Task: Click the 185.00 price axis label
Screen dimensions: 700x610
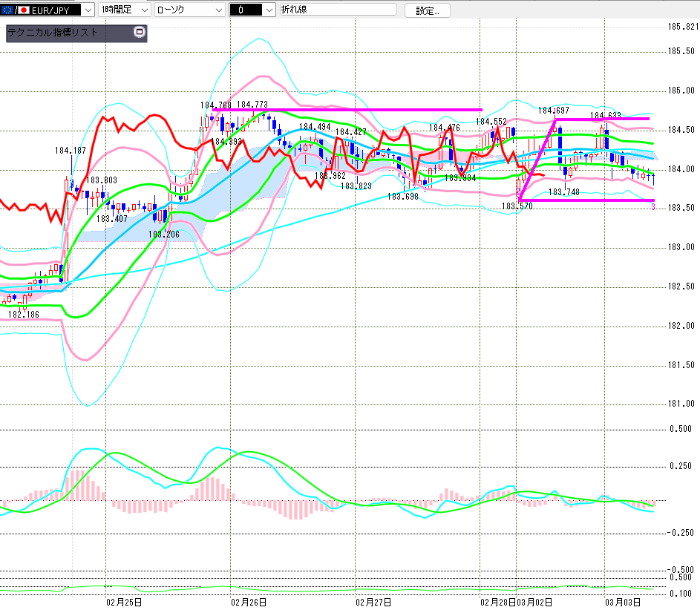Action: [679, 91]
